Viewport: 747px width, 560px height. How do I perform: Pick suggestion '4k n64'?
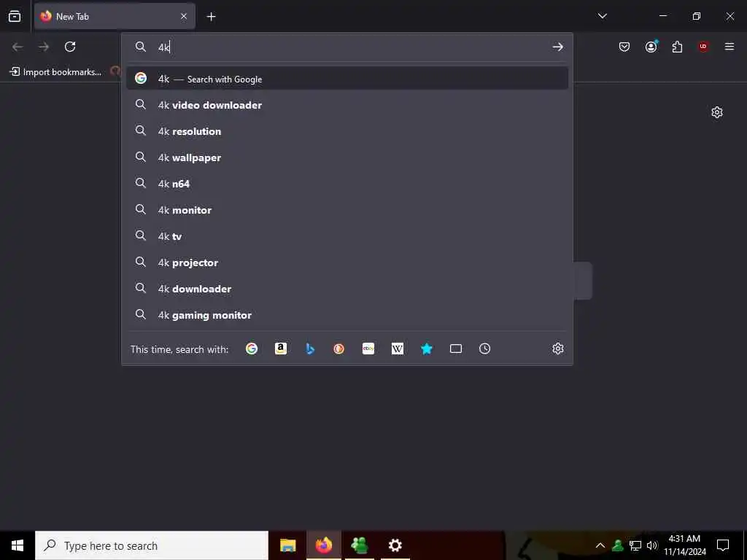(x=347, y=183)
